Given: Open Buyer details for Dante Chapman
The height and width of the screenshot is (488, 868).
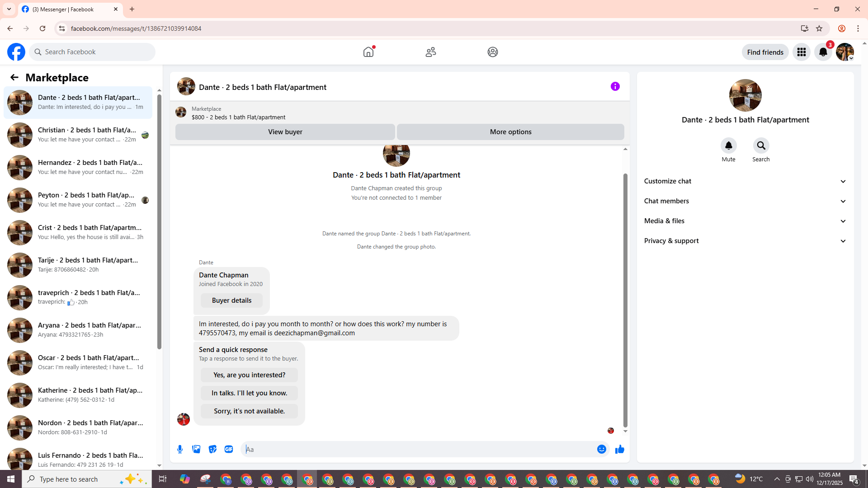Looking at the screenshot, I should (231, 300).
